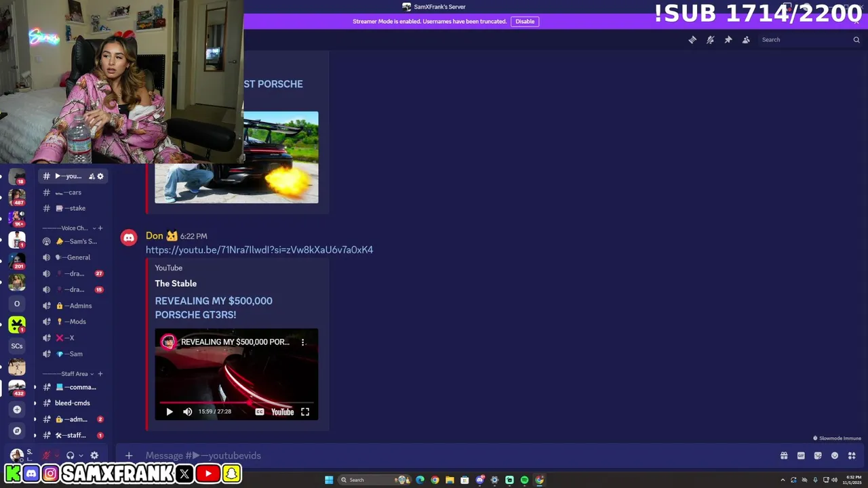Select server icon with 432 badge

(x=17, y=388)
